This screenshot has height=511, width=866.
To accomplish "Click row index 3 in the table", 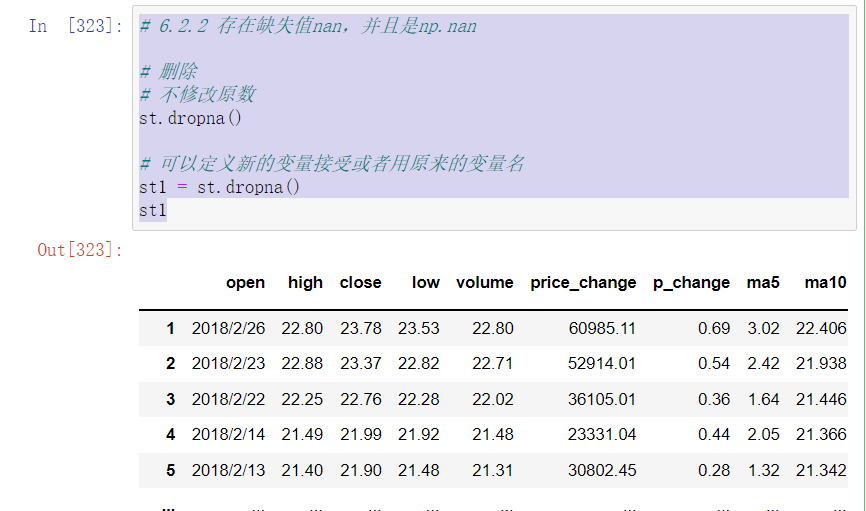I will (171, 399).
